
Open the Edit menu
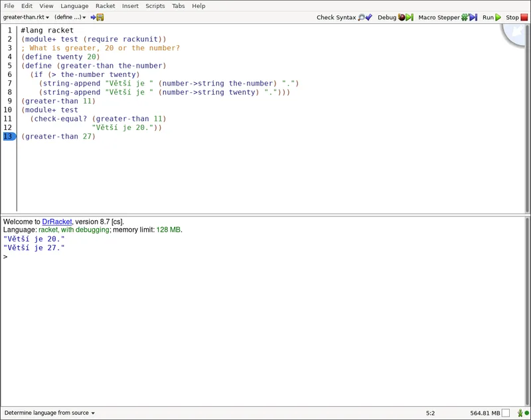[27, 6]
